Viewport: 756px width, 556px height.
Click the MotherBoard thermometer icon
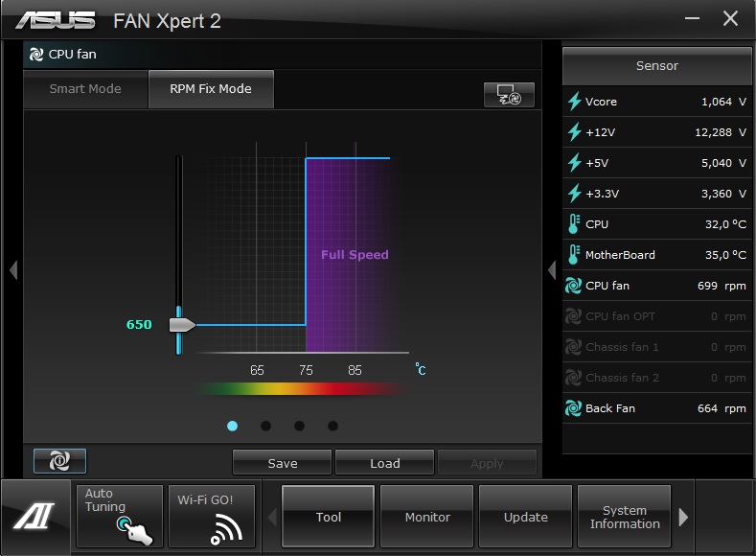(x=573, y=255)
